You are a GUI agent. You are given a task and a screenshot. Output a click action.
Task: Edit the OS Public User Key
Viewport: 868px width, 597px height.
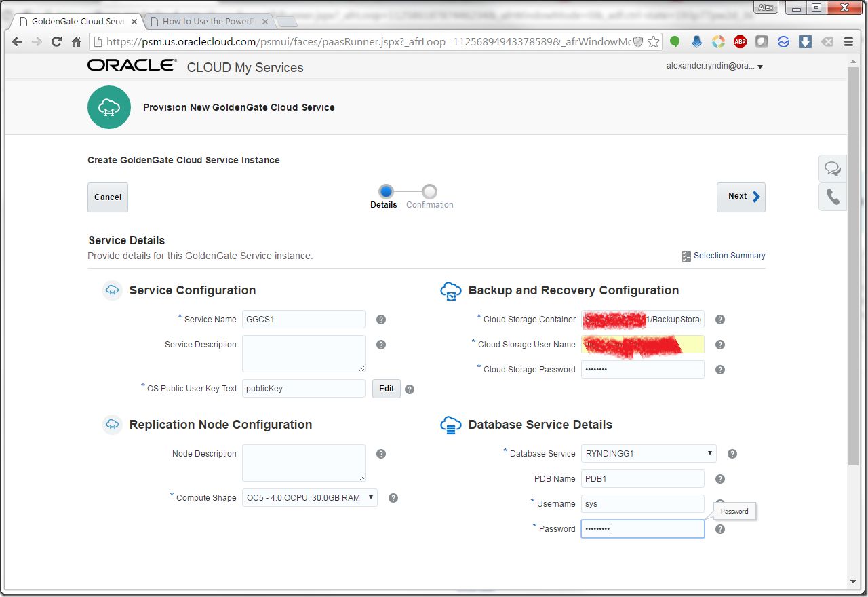(387, 389)
